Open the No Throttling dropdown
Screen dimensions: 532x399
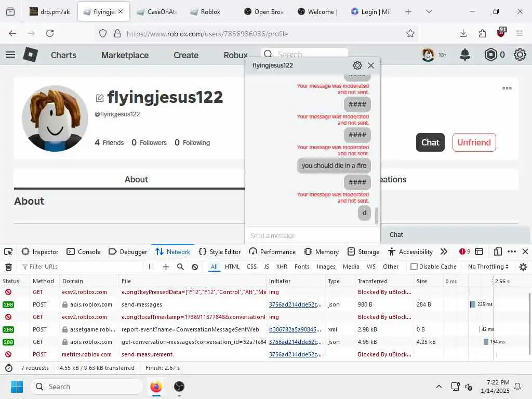pyautogui.click(x=488, y=267)
